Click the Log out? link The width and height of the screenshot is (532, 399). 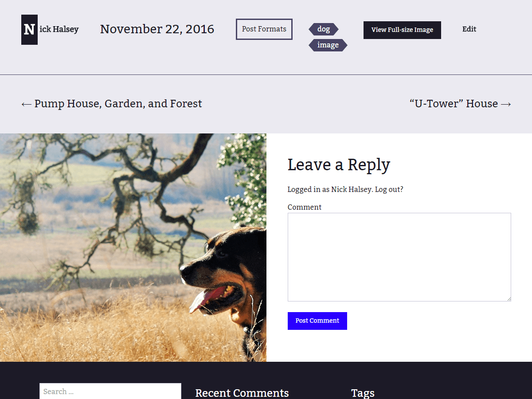pos(389,189)
